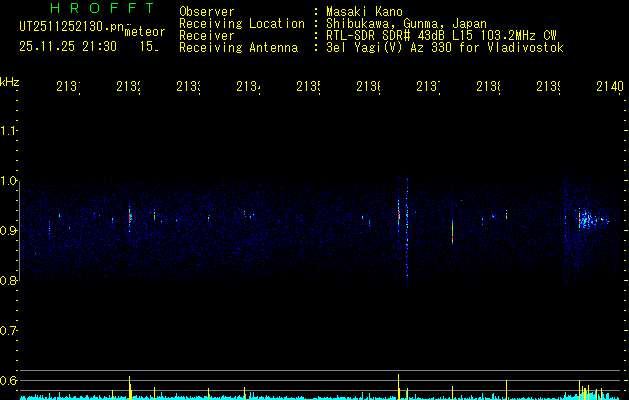
Task: Click the red meteor echo near 21:32
Action: pos(130,217)
